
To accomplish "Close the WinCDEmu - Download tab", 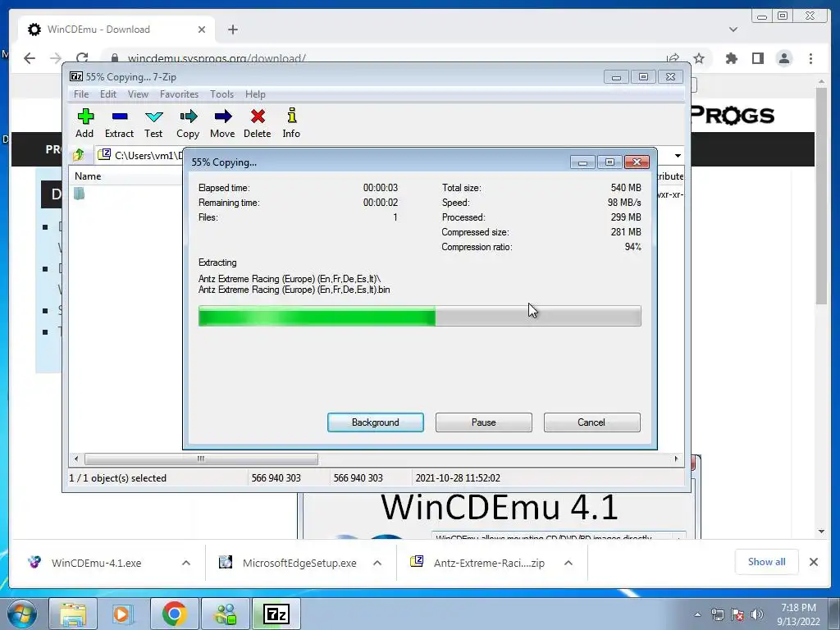I will point(202,30).
